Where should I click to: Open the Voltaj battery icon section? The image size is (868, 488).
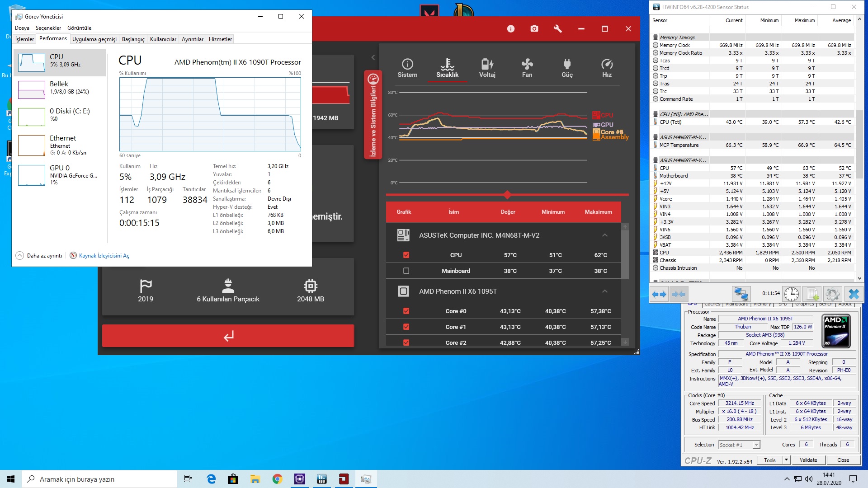[487, 68]
